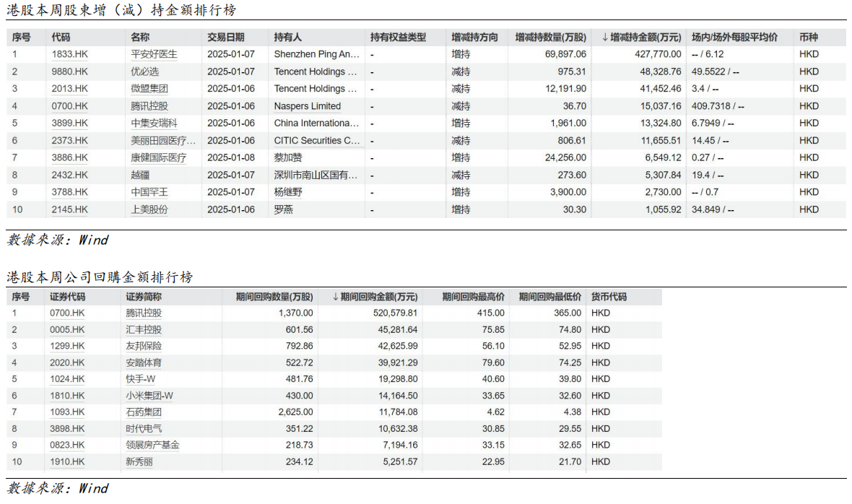Open stock code link 2013.HK
Viewport: 852px width, 504px height.
(x=69, y=89)
